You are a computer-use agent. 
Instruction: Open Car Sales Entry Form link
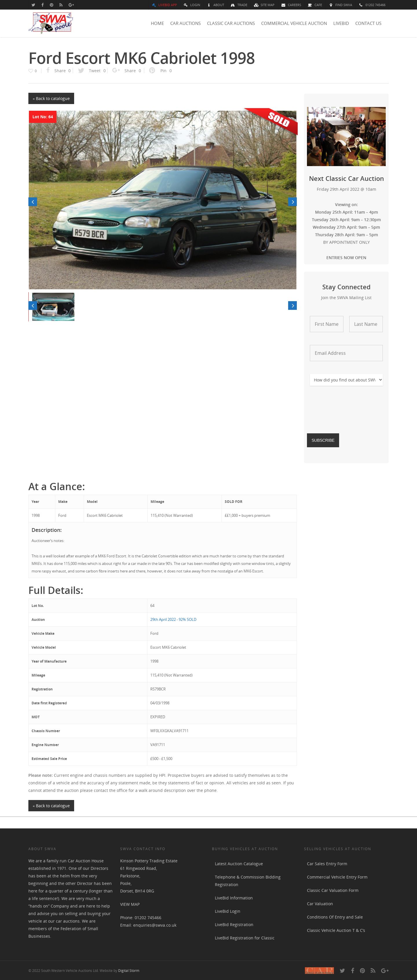[327, 863]
